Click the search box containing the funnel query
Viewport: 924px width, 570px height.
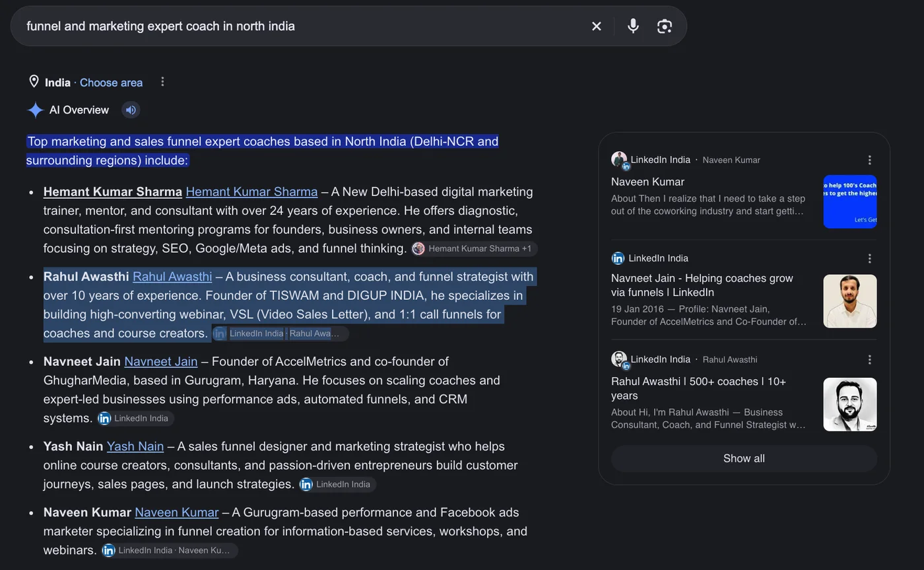[348, 26]
